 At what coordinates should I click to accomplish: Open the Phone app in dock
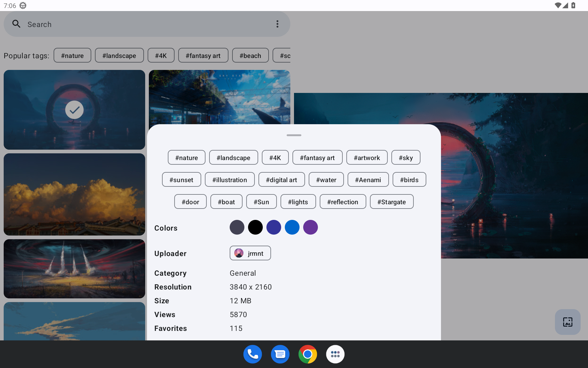[x=253, y=354]
